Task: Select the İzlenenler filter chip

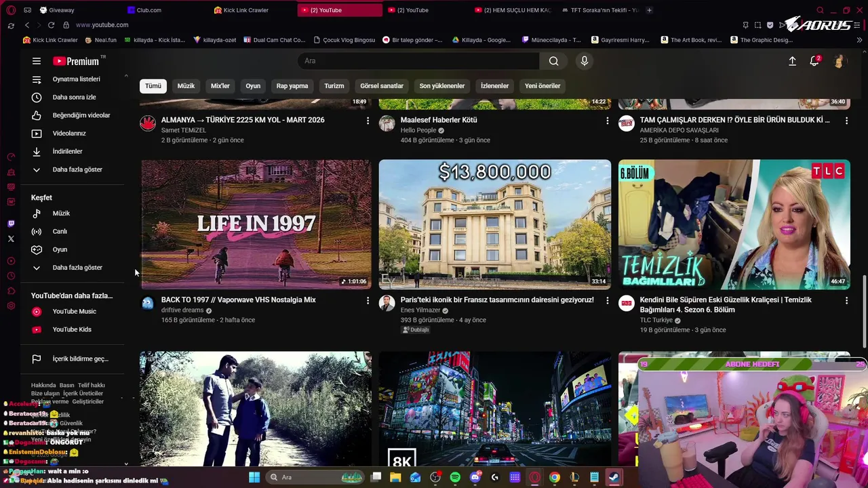Action: click(494, 86)
